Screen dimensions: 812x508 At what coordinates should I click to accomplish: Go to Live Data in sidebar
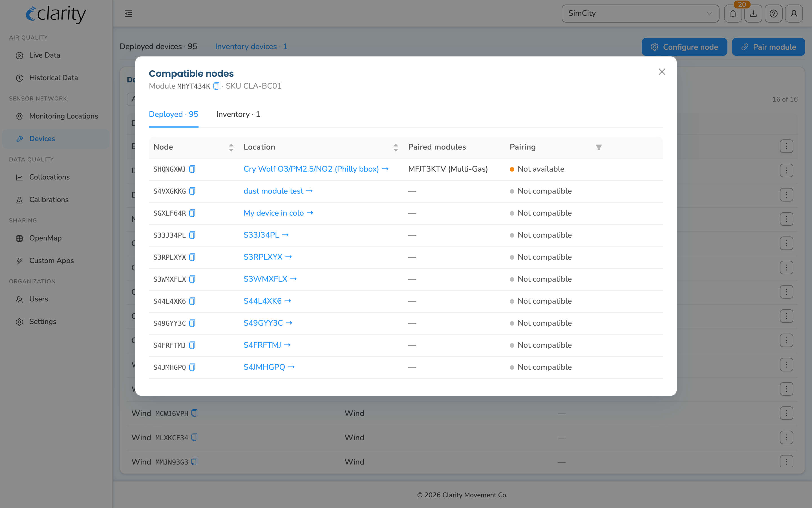click(x=56, y=55)
